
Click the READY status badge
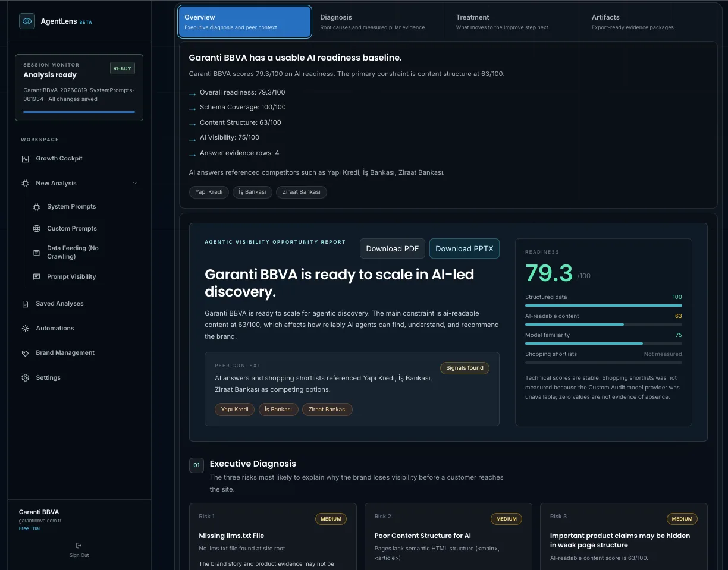(x=123, y=68)
